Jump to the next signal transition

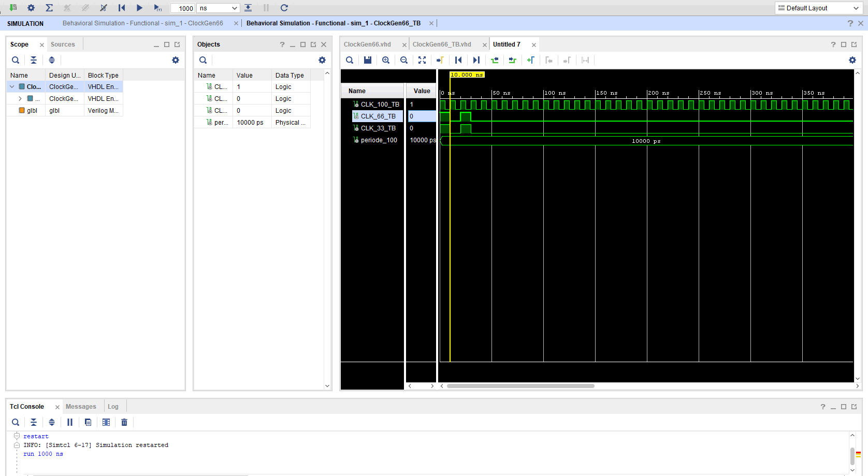pos(476,60)
